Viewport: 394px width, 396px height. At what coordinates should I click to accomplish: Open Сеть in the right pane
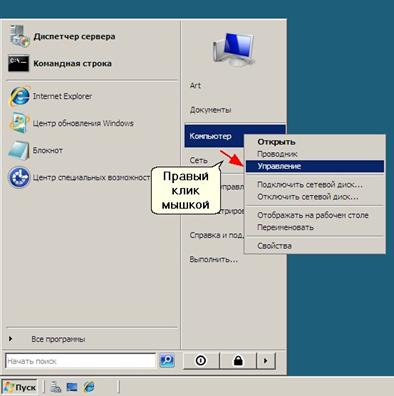(x=198, y=160)
